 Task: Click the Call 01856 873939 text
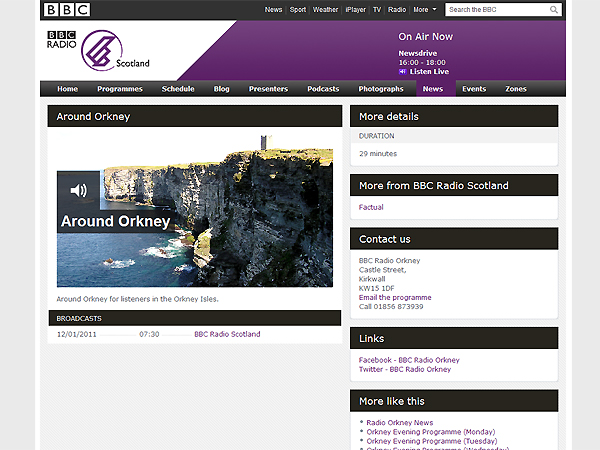tap(391, 307)
